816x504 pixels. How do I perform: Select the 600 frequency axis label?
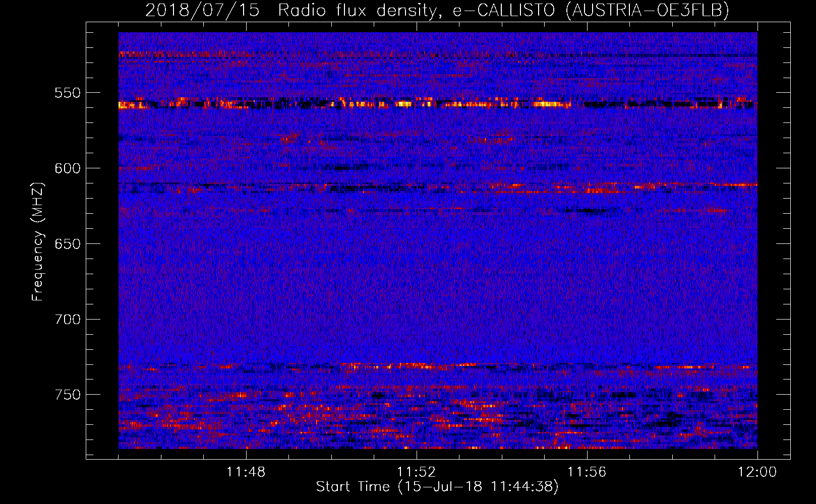click(x=68, y=168)
